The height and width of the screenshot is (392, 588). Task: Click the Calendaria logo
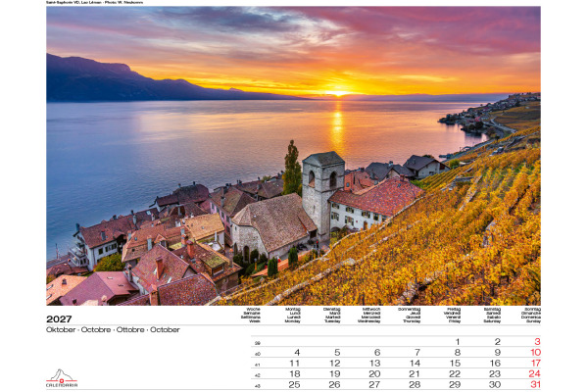click(x=62, y=378)
